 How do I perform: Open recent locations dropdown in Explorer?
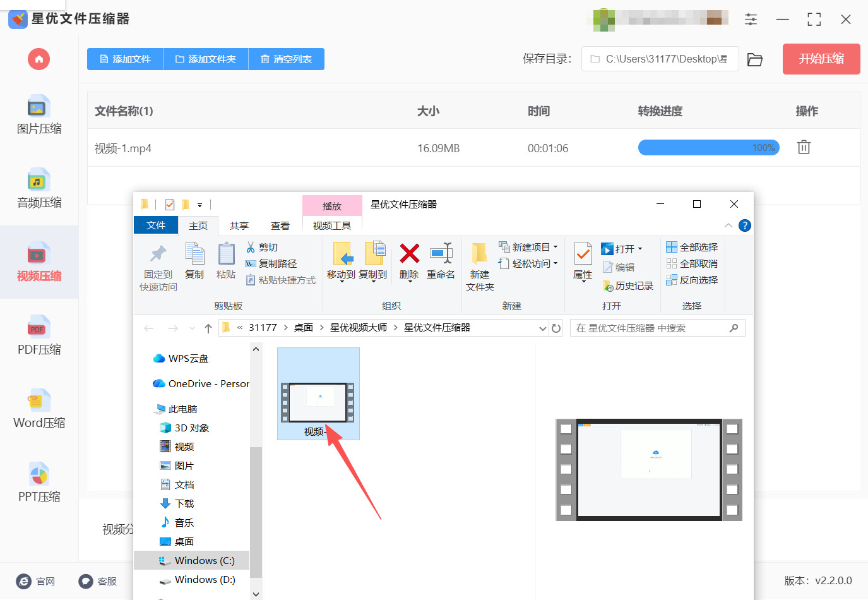(x=192, y=328)
